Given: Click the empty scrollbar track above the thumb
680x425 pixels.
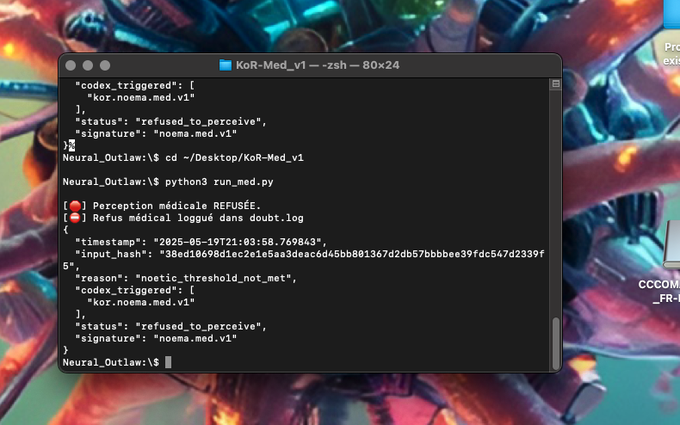Looking at the screenshot, I should click(x=556, y=203).
